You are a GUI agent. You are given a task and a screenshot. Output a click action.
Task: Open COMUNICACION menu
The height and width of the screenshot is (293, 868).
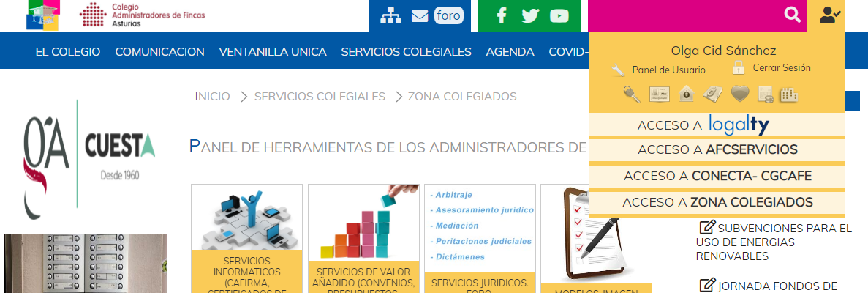tap(160, 51)
